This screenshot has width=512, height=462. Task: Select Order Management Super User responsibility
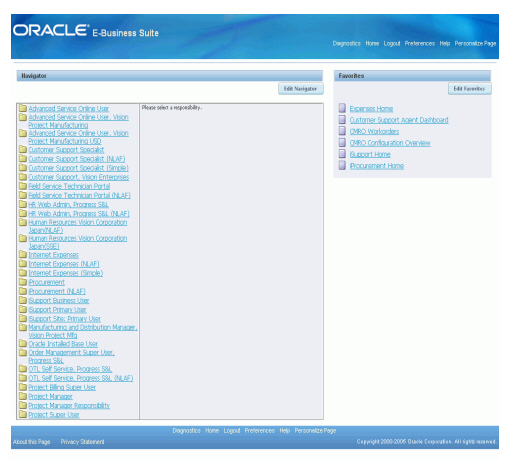coord(71,356)
